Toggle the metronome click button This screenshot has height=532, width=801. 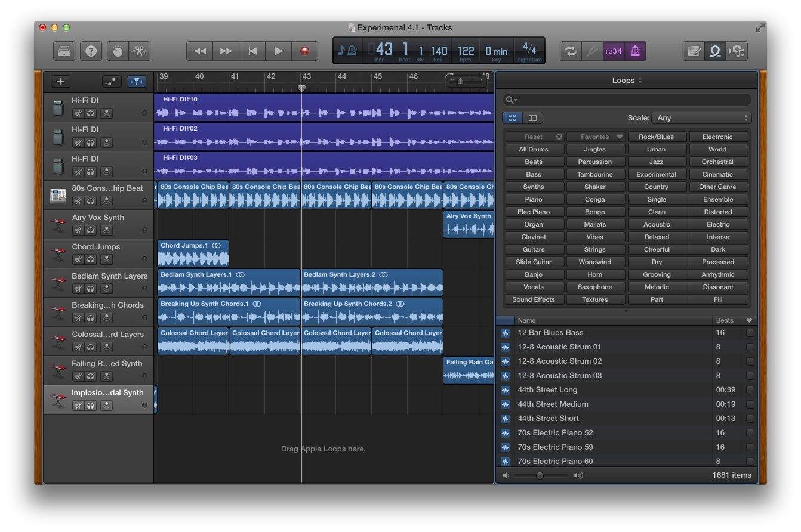tap(635, 51)
